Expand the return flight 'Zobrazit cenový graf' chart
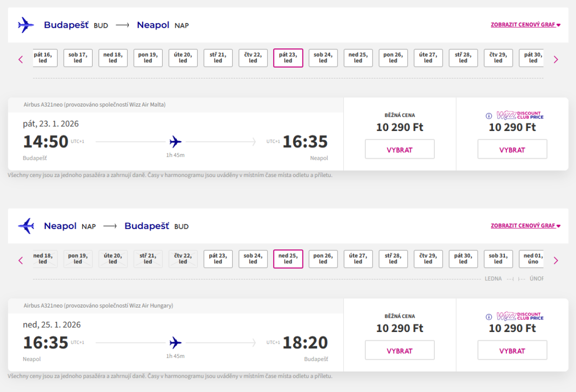This screenshot has width=576, height=392. click(x=525, y=226)
